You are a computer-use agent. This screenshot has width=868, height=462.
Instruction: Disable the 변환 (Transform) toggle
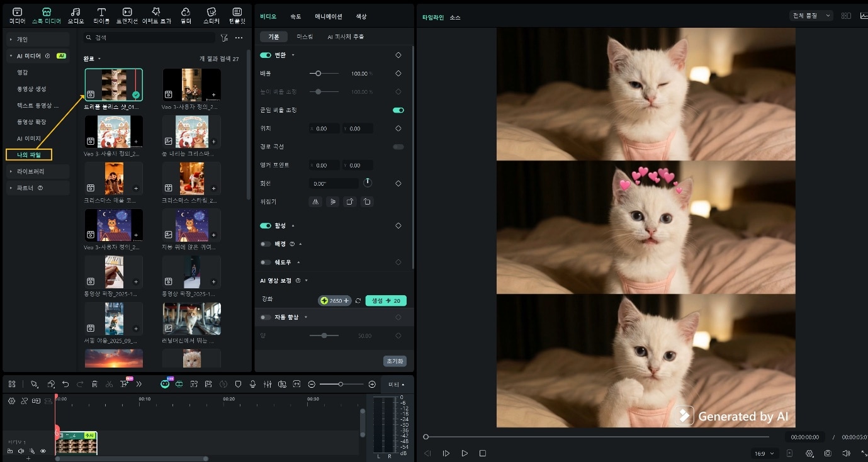(x=265, y=55)
